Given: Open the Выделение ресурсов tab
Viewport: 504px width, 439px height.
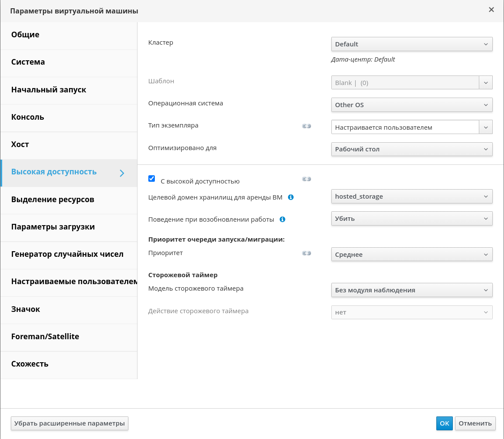Looking at the screenshot, I should pos(52,200).
